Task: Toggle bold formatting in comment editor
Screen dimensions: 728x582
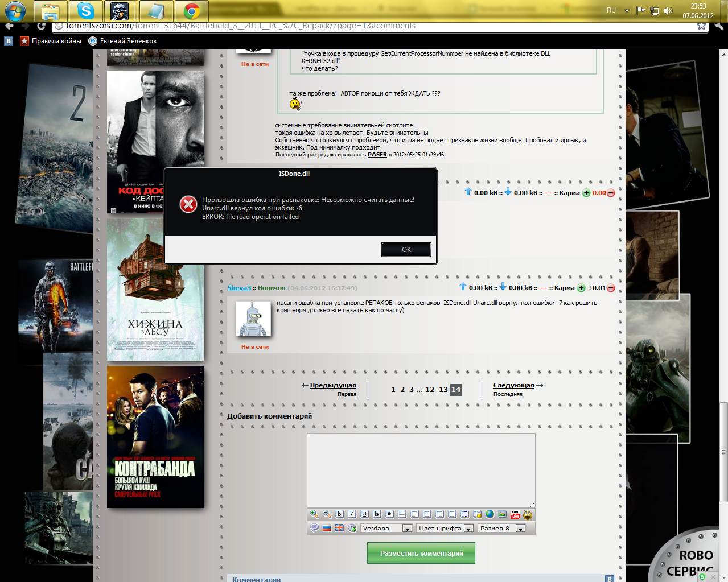Action: tap(339, 514)
